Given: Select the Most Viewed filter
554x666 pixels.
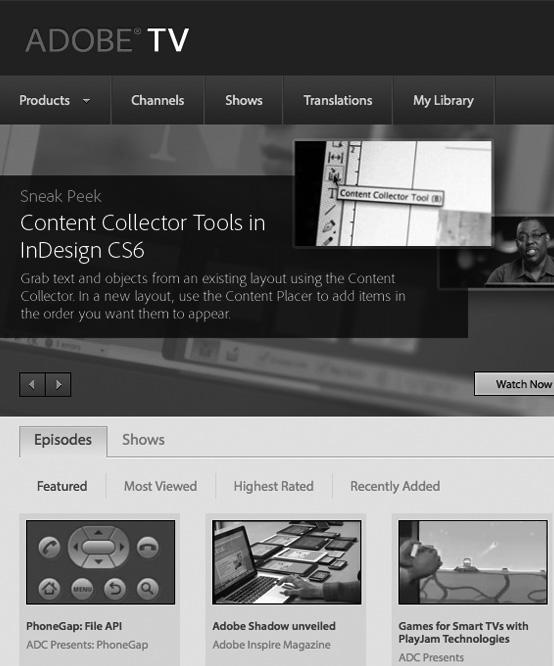Looking at the screenshot, I should pyautogui.click(x=161, y=486).
